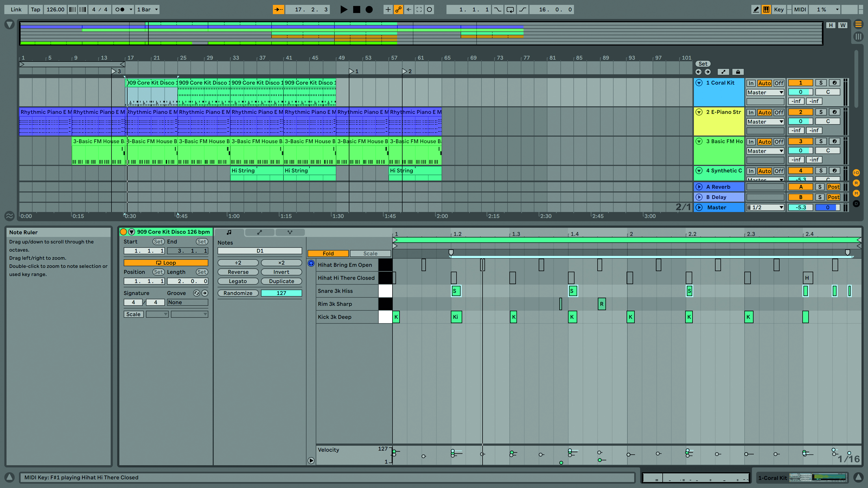Click the Re-enable Automation arrow icon
868x488 pixels.
(x=409, y=9)
